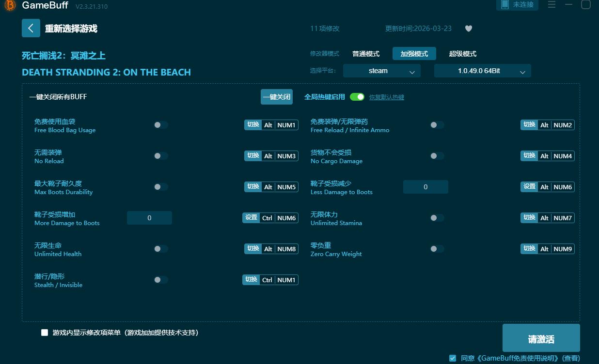Viewport: 599px width, 364px height.
Task: Click the Chinese title 死亡搁浅2：冥滩之上
Action: click(x=63, y=56)
